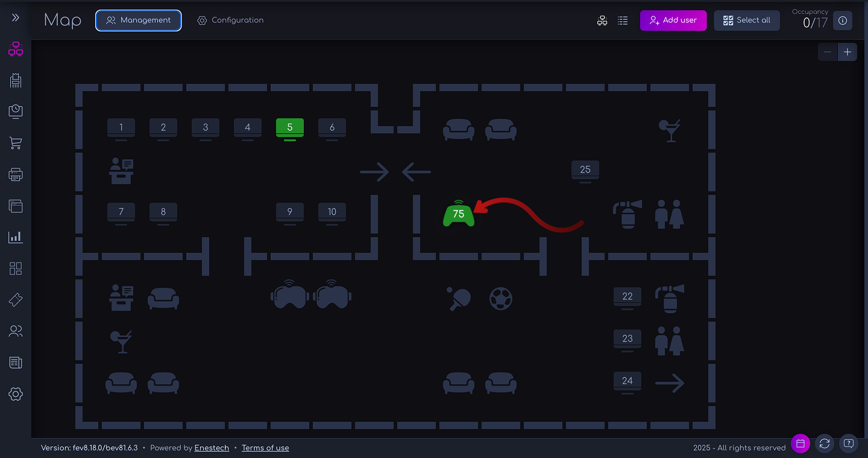Select computer 1 on the map

[121, 129]
